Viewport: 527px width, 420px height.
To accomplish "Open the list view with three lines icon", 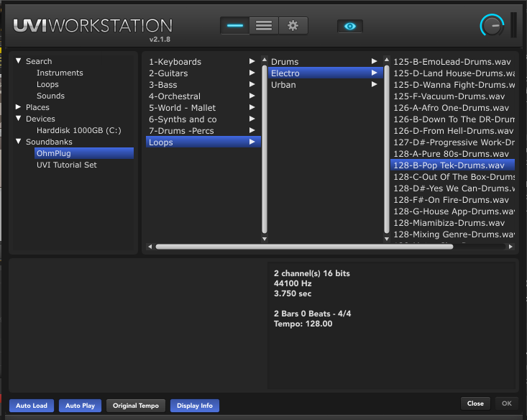I will click(264, 26).
